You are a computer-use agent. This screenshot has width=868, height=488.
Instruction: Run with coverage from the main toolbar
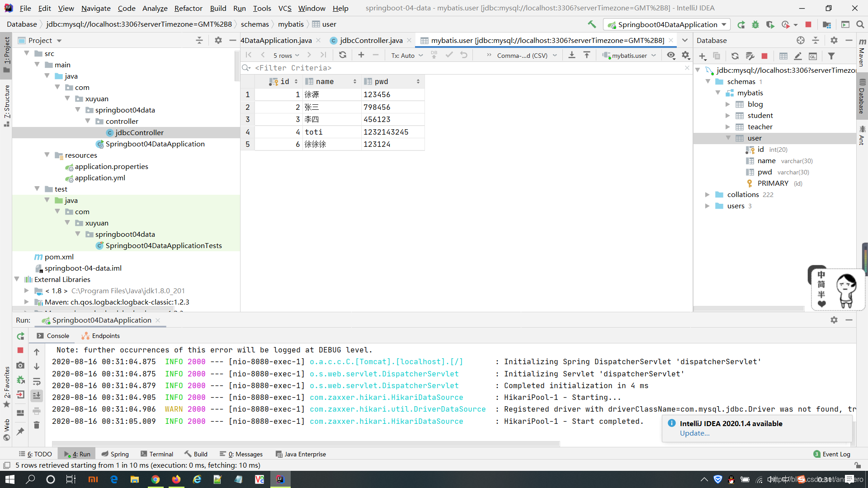coord(770,24)
